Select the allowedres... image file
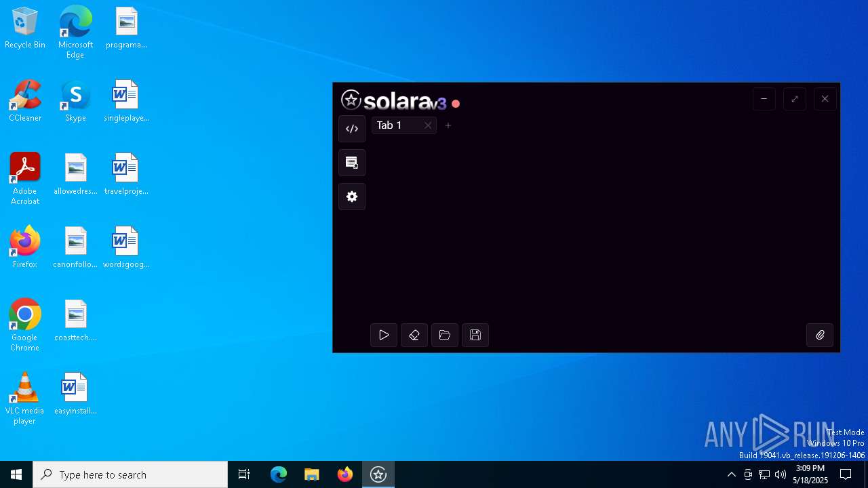The image size is (868, 488). (x=75, y=175)
